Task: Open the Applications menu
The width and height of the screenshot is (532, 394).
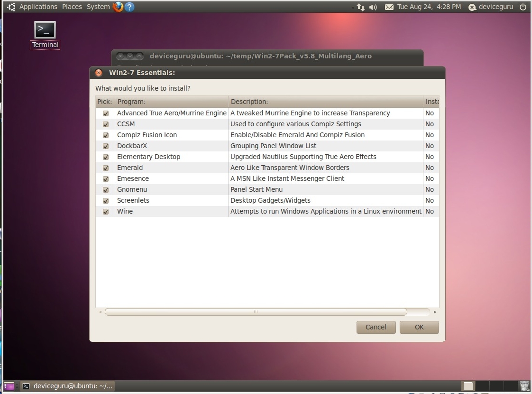Action: [x=38, y=7]
